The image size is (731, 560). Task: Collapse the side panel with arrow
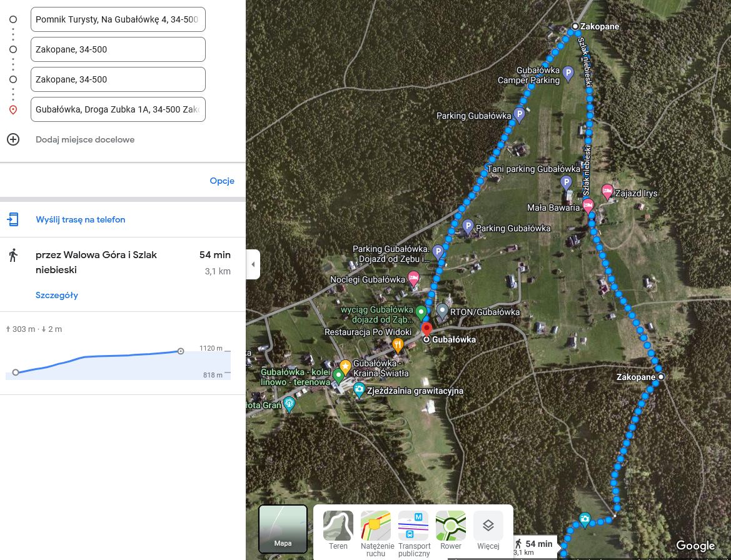pyautogui.click(x=253, y=264)
